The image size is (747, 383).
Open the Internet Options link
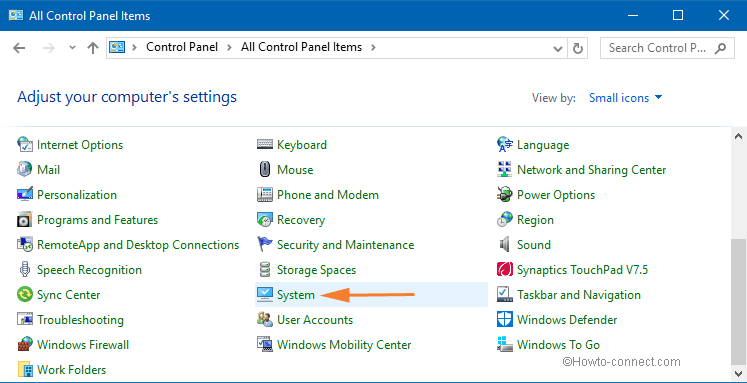(80, 145)
